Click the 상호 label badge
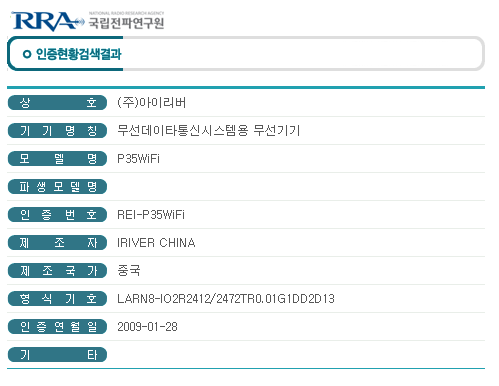Image resolution: width=499 pixels, height=386 pixels. click(x=57, y=102)
